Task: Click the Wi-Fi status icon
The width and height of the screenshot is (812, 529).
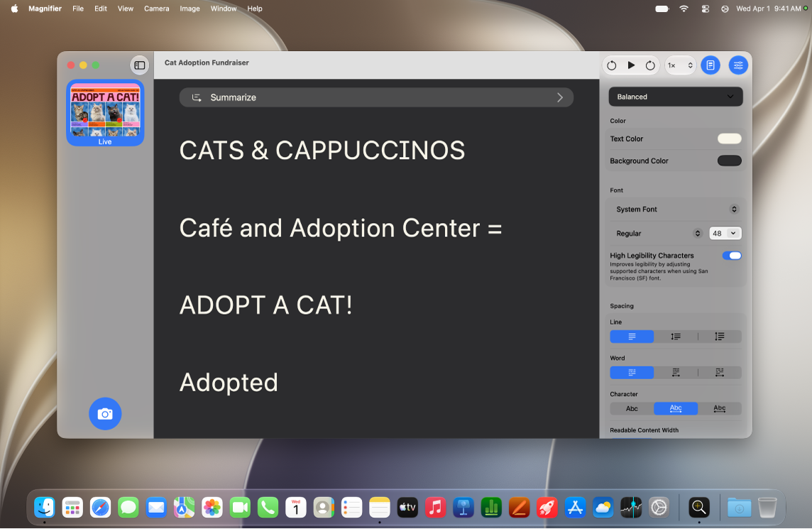Action: point(684,9)
